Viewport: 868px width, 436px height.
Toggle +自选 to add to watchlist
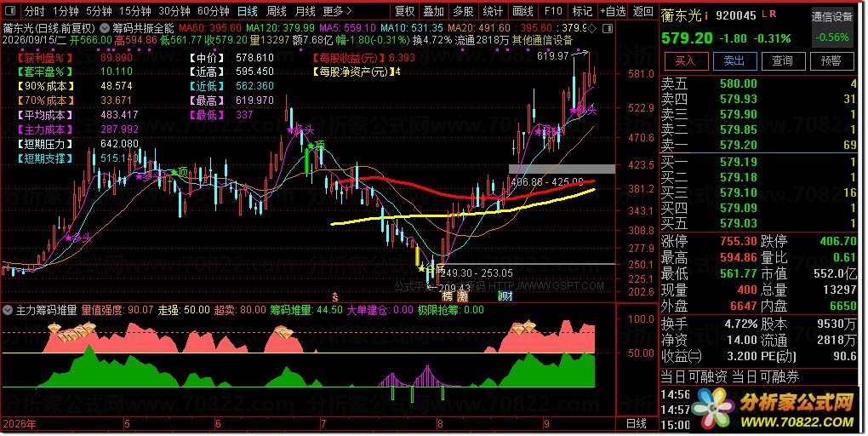click(x=613, y=11)
